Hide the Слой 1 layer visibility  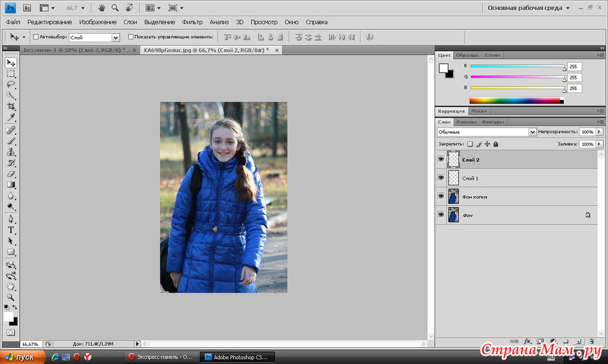(x=441, y=178)
